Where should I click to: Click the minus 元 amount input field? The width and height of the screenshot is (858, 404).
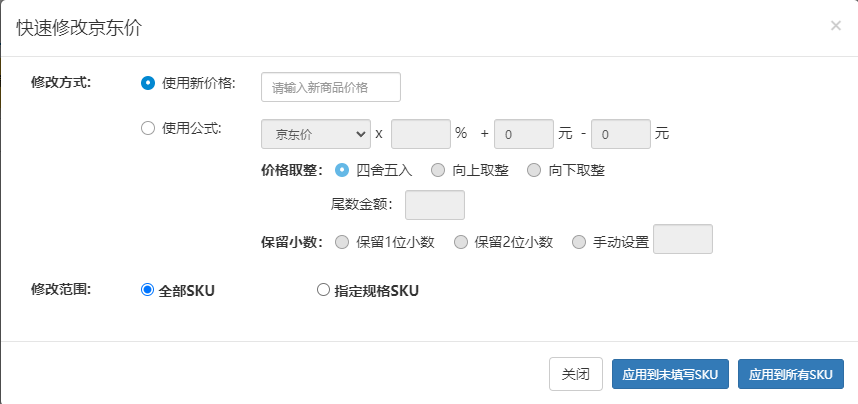(621, 134)
